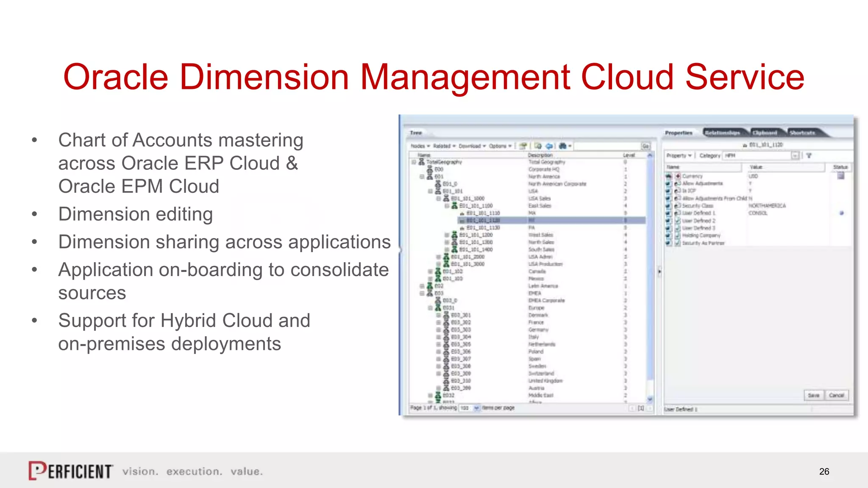
Task: Click the Save button
Action: coord(813,395)
